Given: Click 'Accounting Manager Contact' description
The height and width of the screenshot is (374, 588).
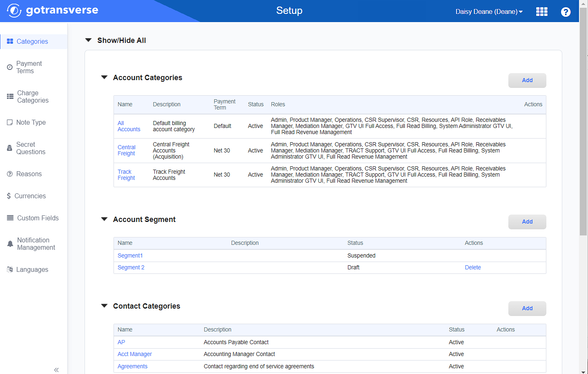Looking at the screenshot, I should point(239,354).
